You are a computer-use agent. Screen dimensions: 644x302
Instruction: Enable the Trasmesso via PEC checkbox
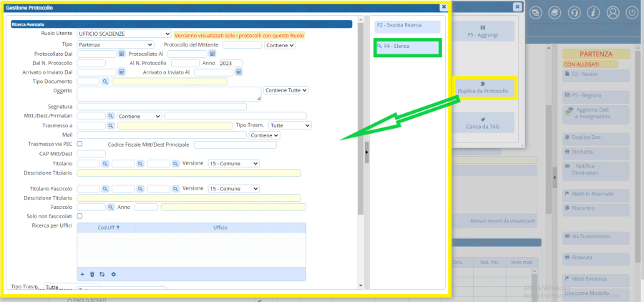(x=79, y=144)
